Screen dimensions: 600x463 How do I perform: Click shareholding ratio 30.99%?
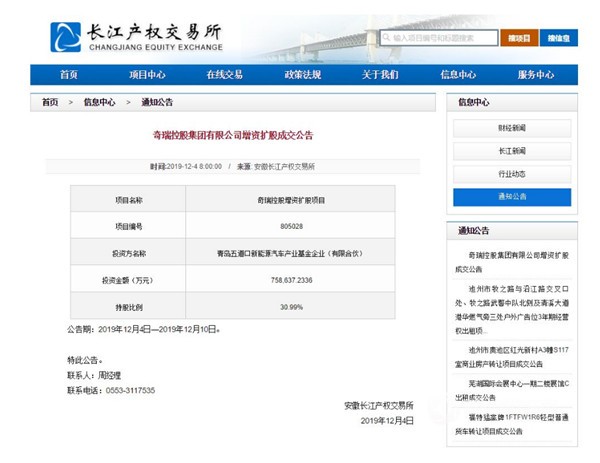click(x=291, y=307)
